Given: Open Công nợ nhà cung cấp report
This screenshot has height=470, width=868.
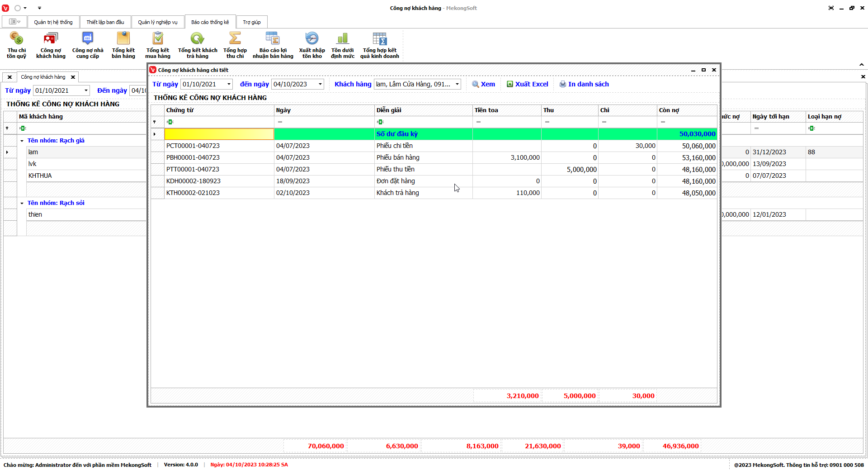Looking at the screenshot, I should point(87,45).
